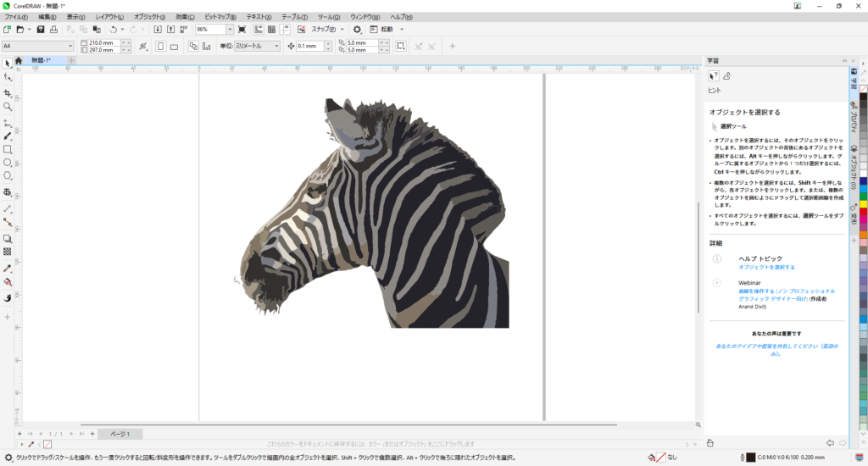The height and width of the screenshot is (466, 868).
Task: Open the A4 page size dropdown
Action: point(70,46)
